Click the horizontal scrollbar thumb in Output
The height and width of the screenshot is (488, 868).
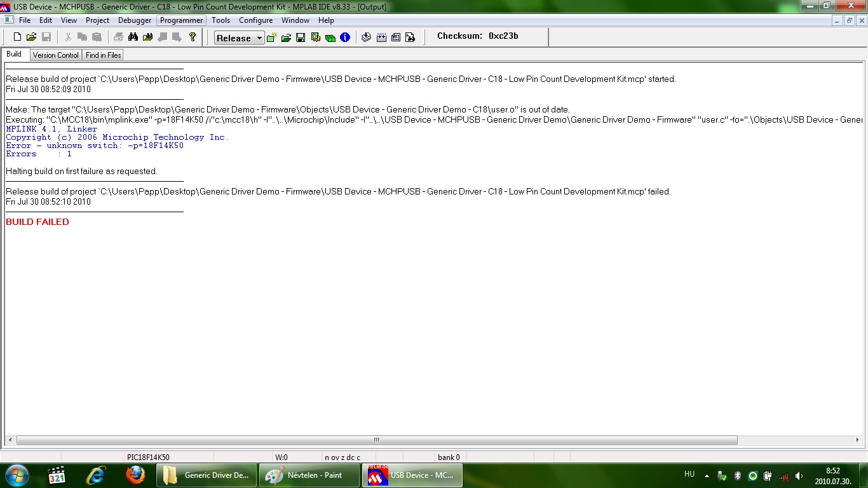tap(377, 440)
